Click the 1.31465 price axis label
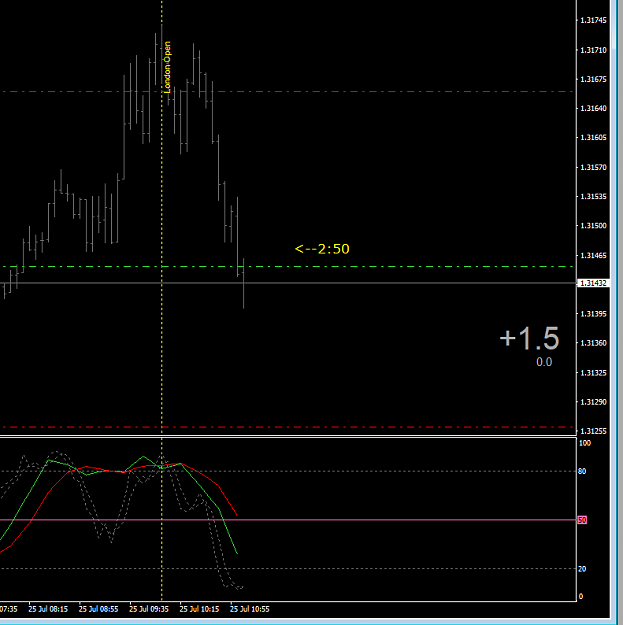Screen dimensions: 623x625 pyautogui.click(x=594, y=256)
